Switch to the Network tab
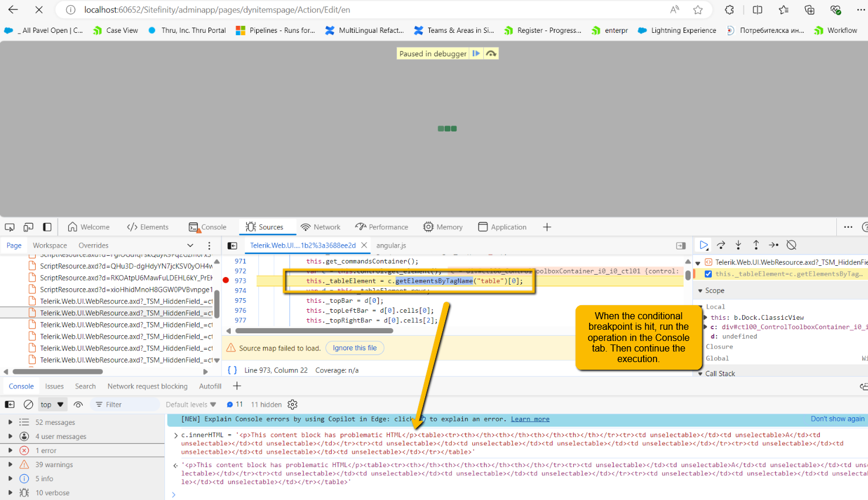 321,227
